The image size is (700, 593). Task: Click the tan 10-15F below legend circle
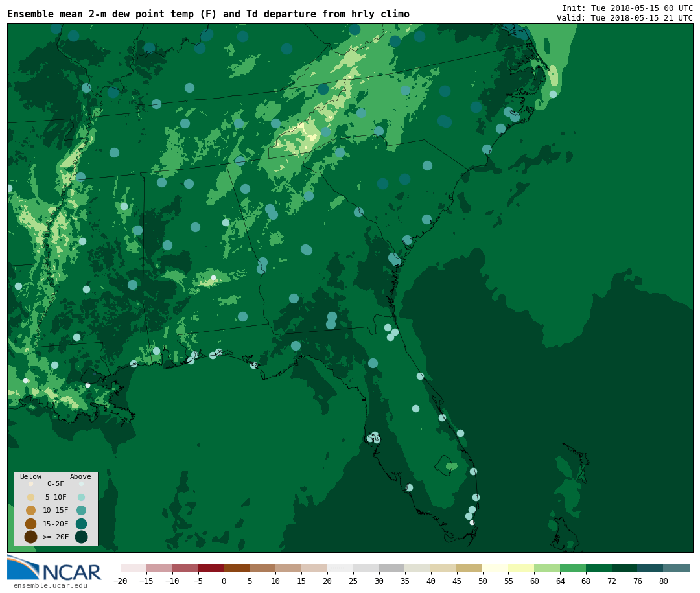[30, 510]
